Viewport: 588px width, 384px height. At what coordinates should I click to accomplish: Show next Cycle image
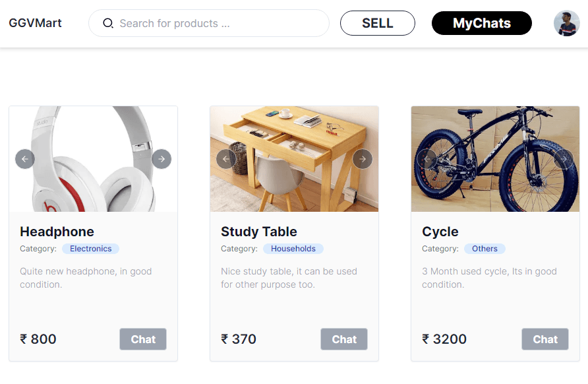click(x=564, y=159)
